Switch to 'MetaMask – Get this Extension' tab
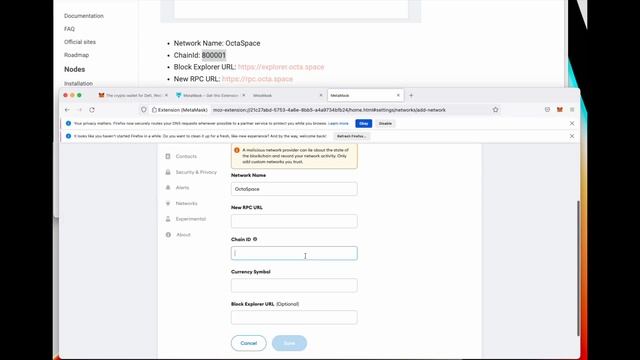Viewport: 640px width, 360px height. 211,96
